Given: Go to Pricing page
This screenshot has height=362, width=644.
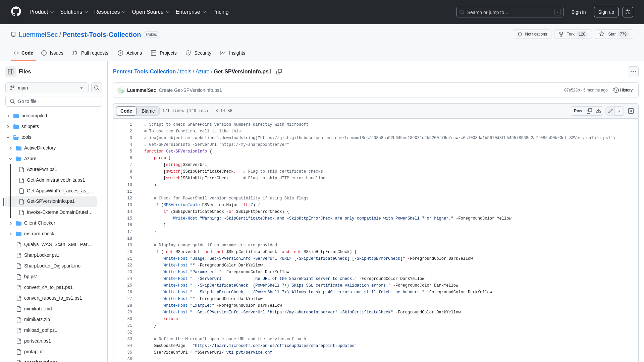Looking at the screenshot, I should coord(220,12).
